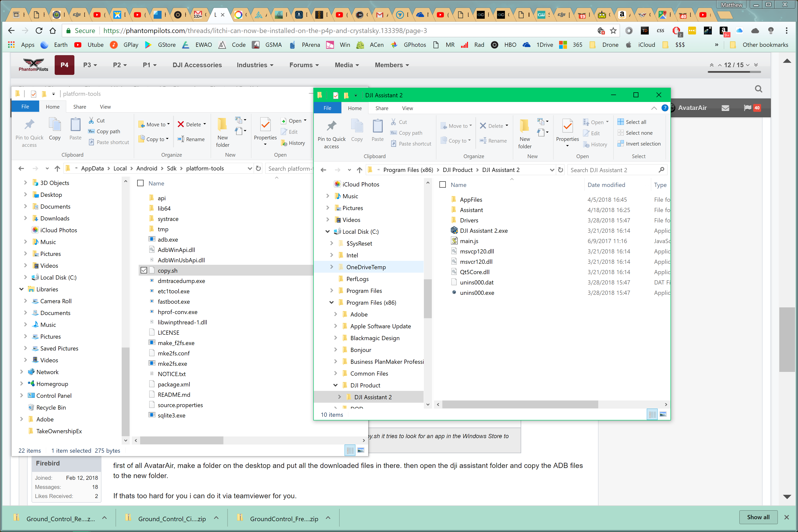Screen dimensions: 798x532
Task: Expand Adobe folder under Program Files (x86)
Action: 335,314
